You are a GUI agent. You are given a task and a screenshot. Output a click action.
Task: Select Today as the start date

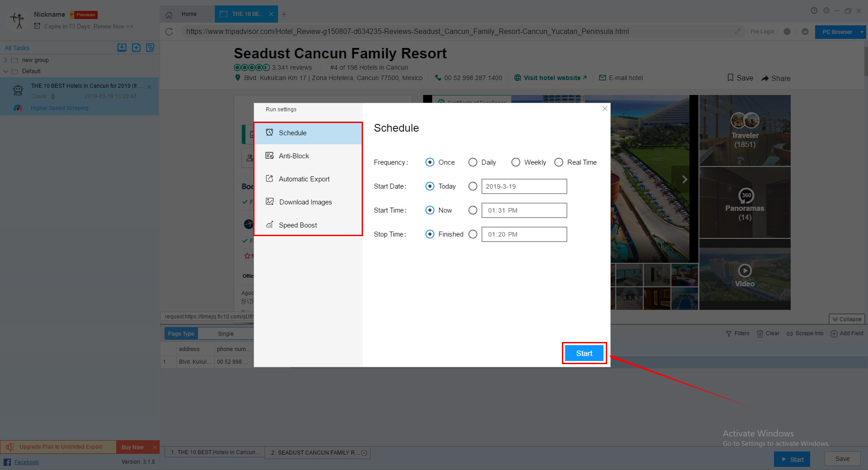(430, 186)
